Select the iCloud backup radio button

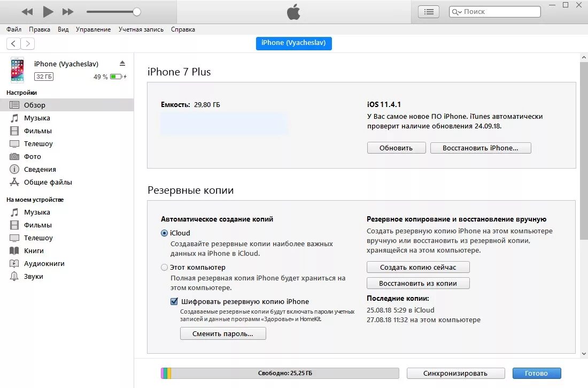click(x=164, y=233)
